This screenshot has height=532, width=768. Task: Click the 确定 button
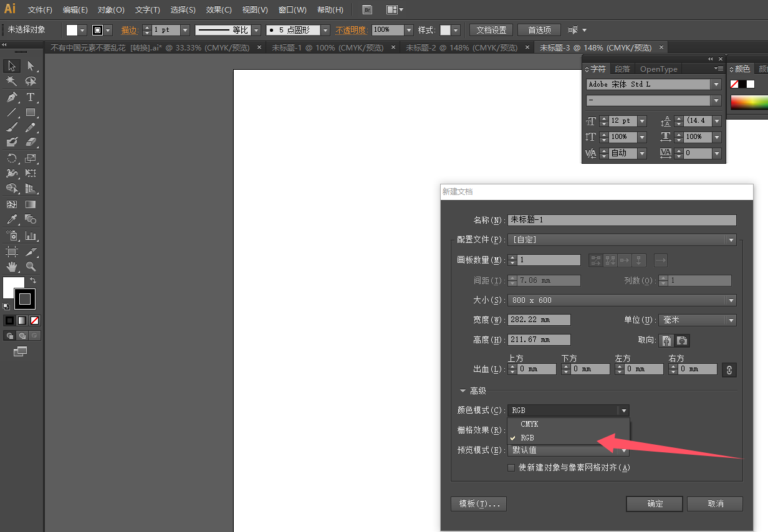click(x=654, y=503)
